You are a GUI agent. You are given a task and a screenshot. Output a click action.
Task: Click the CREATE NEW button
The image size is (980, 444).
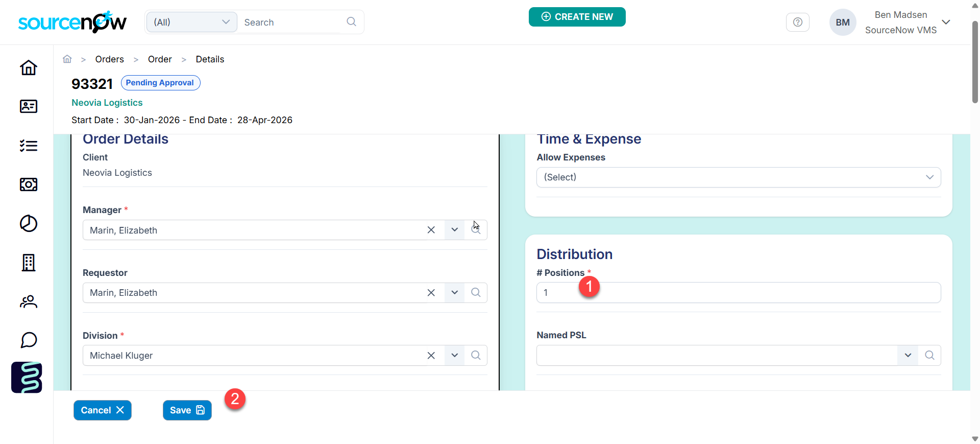pyautogui.click(x=577, y=17)
